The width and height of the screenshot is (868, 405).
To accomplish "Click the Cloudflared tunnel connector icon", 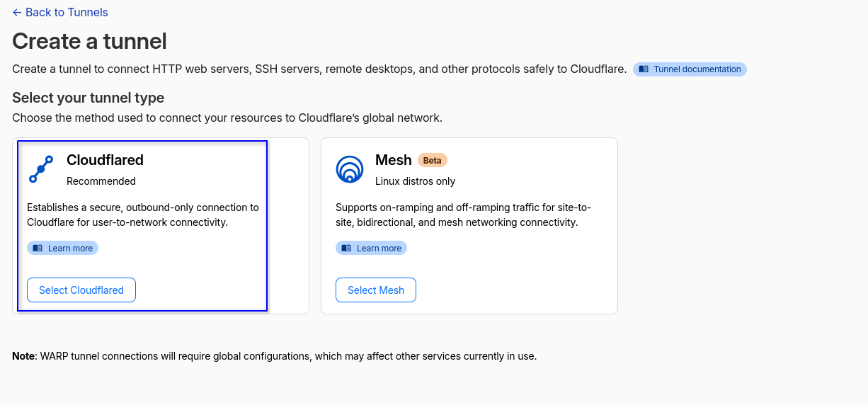I will click(x=41, y=170).
